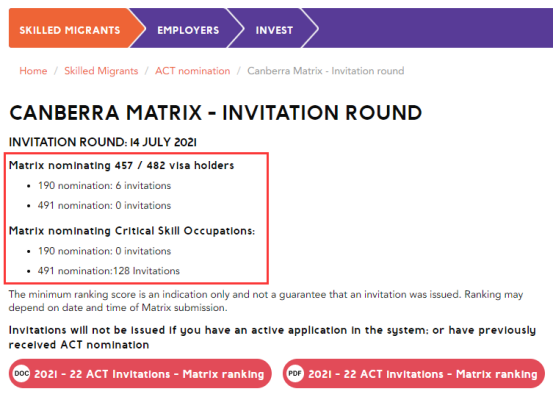Open the Skilled Migrants navigation tab

(x=70, y=30)
